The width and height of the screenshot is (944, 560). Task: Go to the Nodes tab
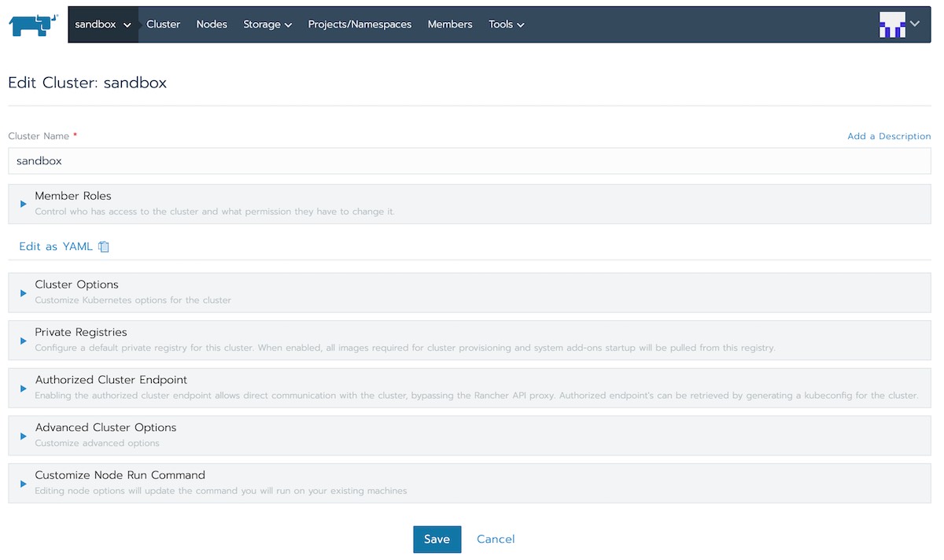pyautogui.click(x=212, y=24)
